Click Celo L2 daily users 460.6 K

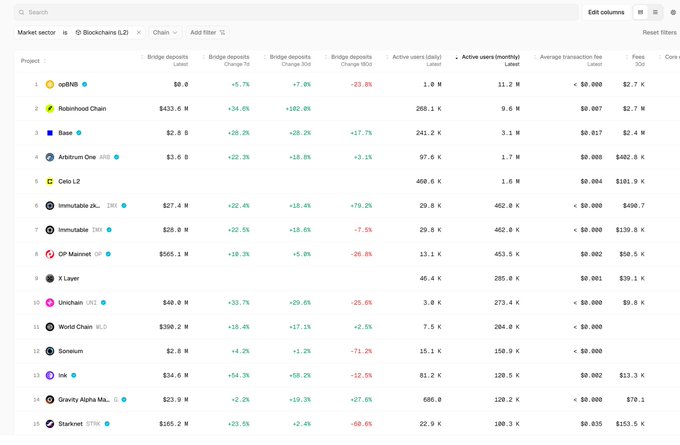428,181
